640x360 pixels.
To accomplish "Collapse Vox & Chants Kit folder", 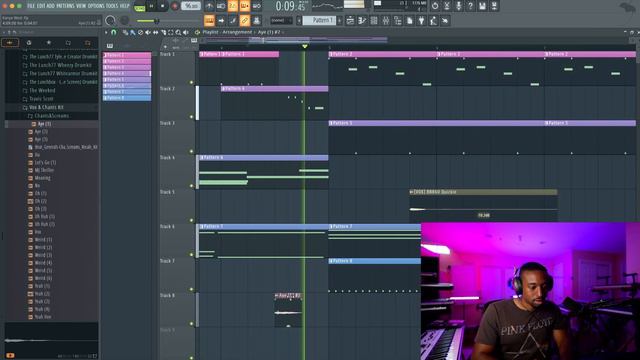I will tap(46, 107).
